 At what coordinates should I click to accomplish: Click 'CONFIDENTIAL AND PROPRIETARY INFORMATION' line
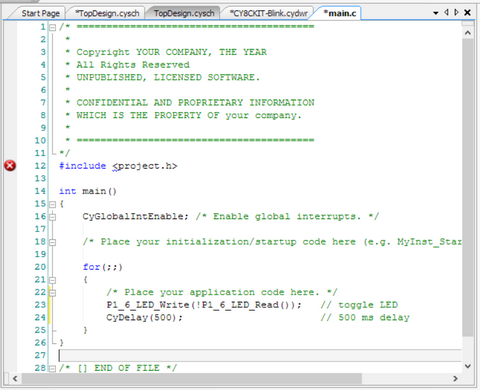pos(195,103)
